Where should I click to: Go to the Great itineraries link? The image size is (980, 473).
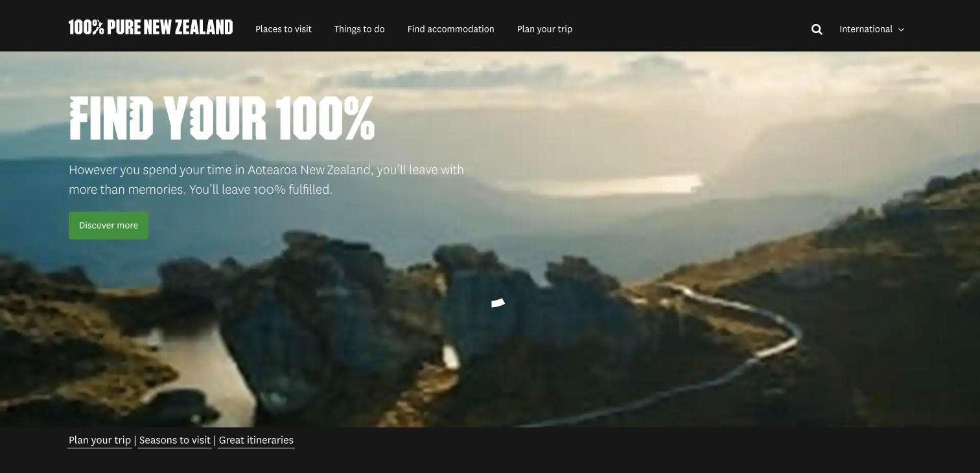pos(256,441)
